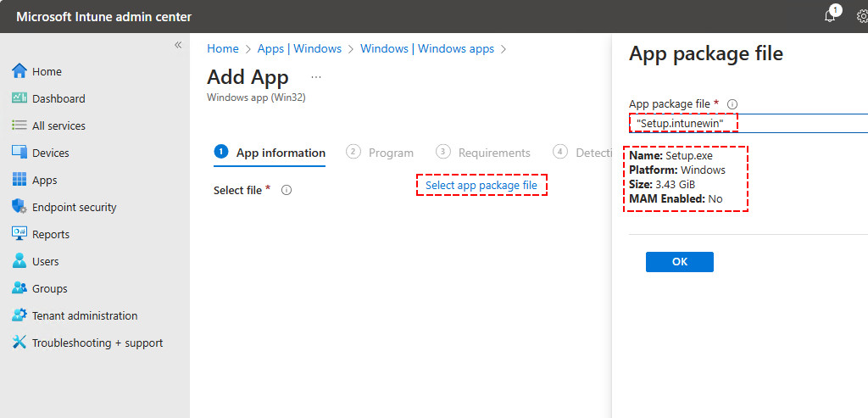The image size is (868, 418).
Task: Switch to the Program step tab
Action: click(x=380, y=153)
